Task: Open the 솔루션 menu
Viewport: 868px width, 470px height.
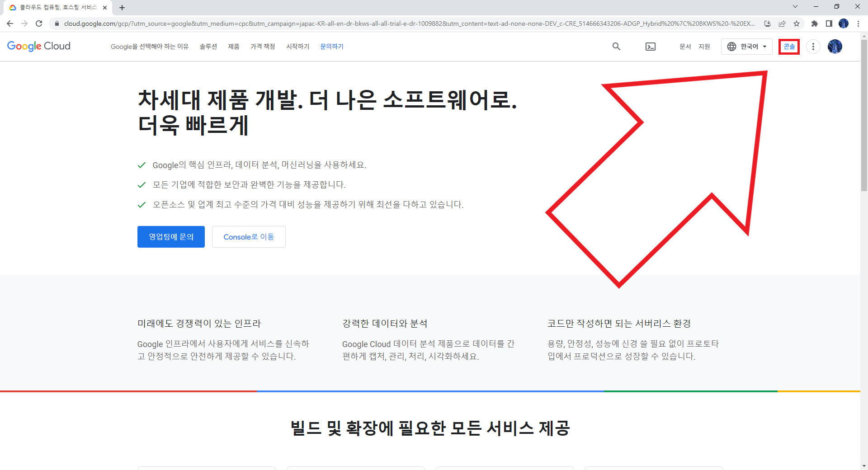Action: [x=208, y=47]
